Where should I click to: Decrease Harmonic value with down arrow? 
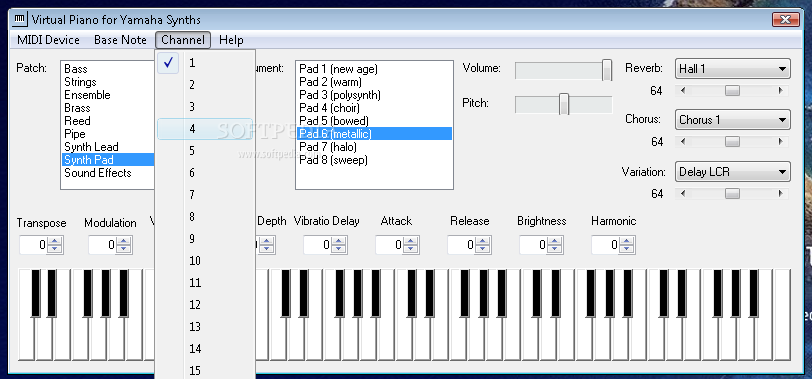(x=626, y=249)
